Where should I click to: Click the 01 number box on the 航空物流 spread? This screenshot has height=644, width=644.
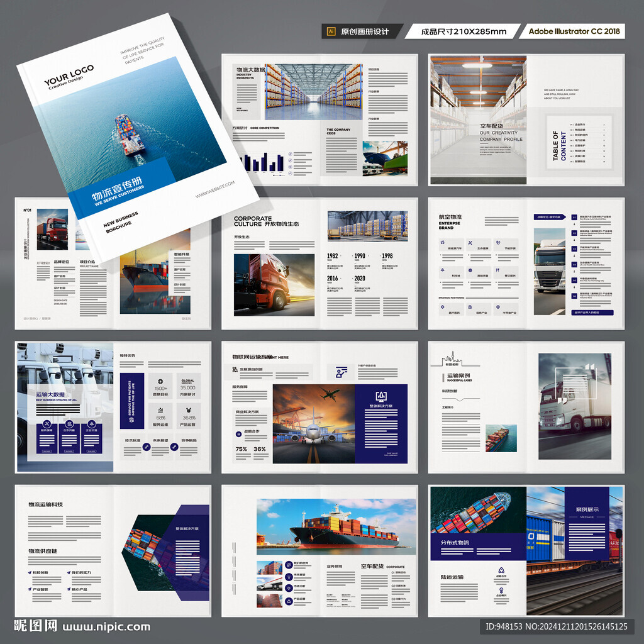(x=574, y=217)
